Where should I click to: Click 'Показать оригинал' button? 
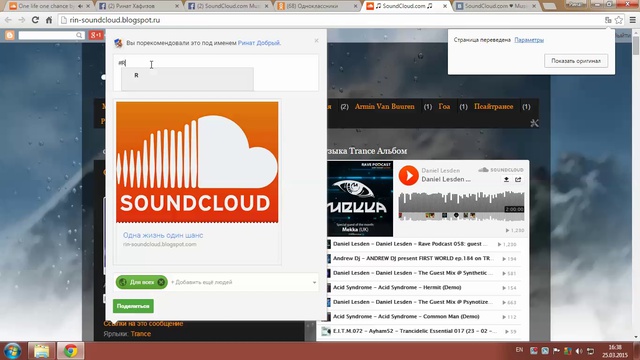click(576, 61)
